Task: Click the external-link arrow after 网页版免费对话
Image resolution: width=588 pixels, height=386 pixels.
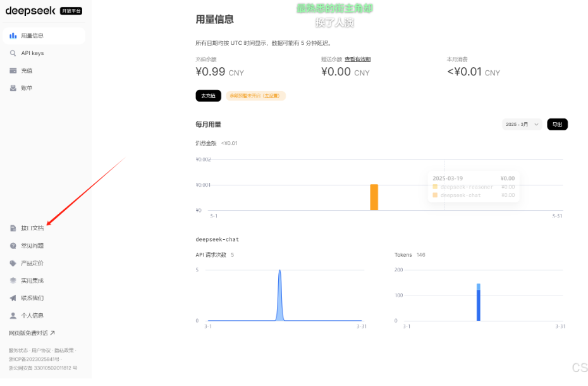Action: 52,333
